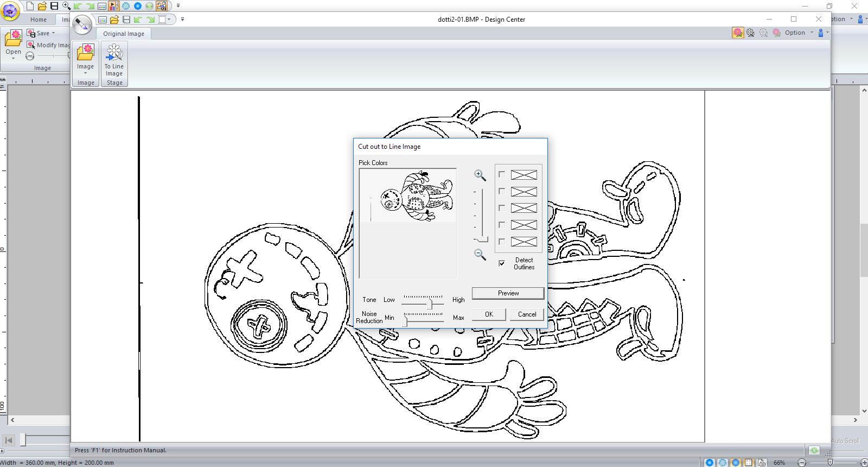Image resolution: width=868 pixels, height=467 pixels.
Task: Expand Open dropdown in background ribbon
Action: pyautogui.click(x=13, y=58)
